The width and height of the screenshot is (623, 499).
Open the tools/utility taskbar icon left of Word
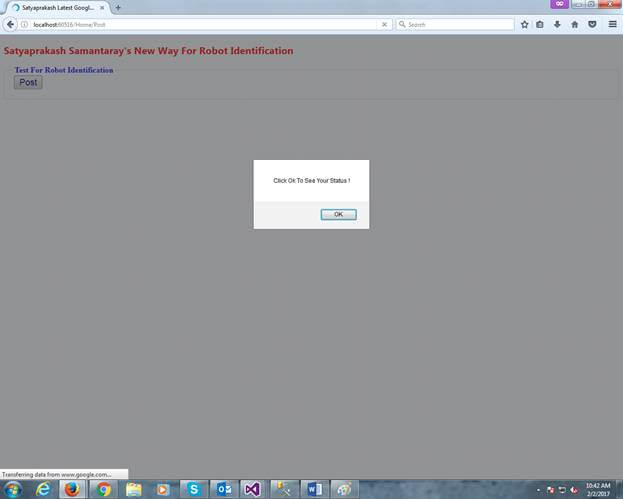pos(284,489)
